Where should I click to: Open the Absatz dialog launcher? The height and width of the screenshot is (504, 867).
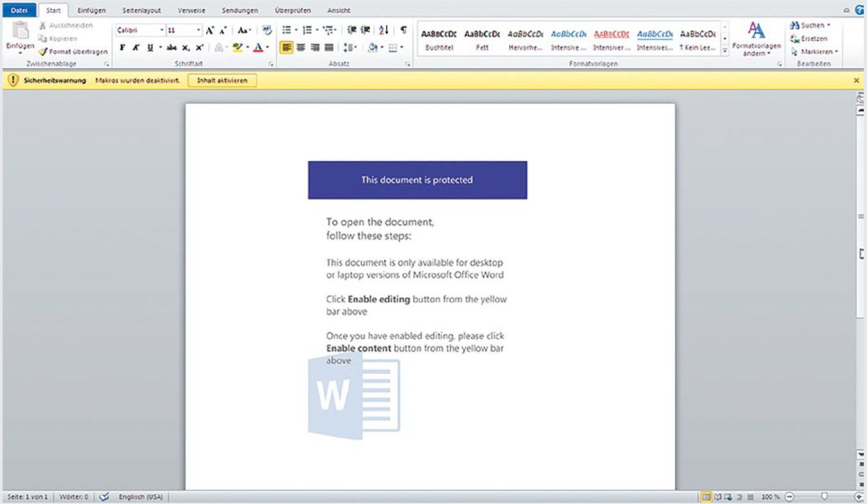[x=407, y=64]
